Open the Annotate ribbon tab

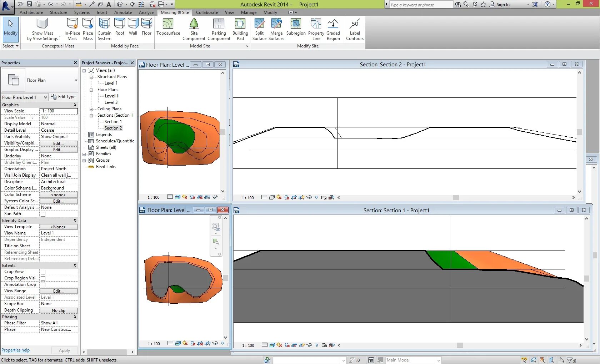pyautogui.click(x=123, y=12)
